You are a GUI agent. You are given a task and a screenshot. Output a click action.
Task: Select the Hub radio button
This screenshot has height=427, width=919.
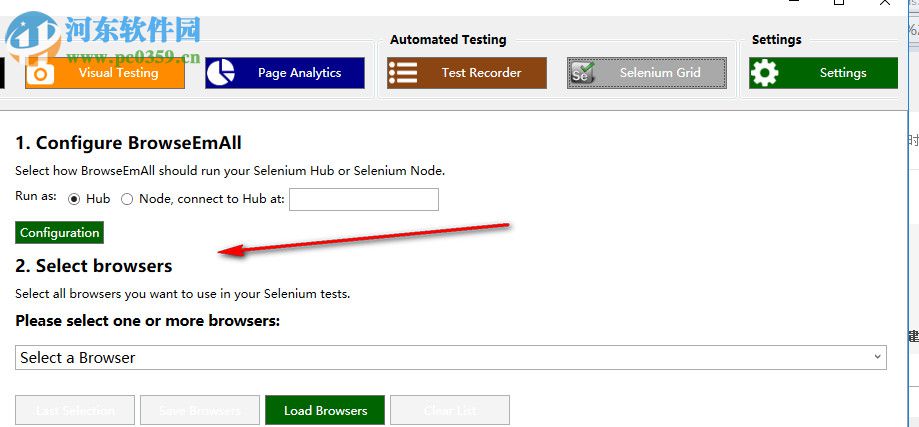(x=74, y=199)
